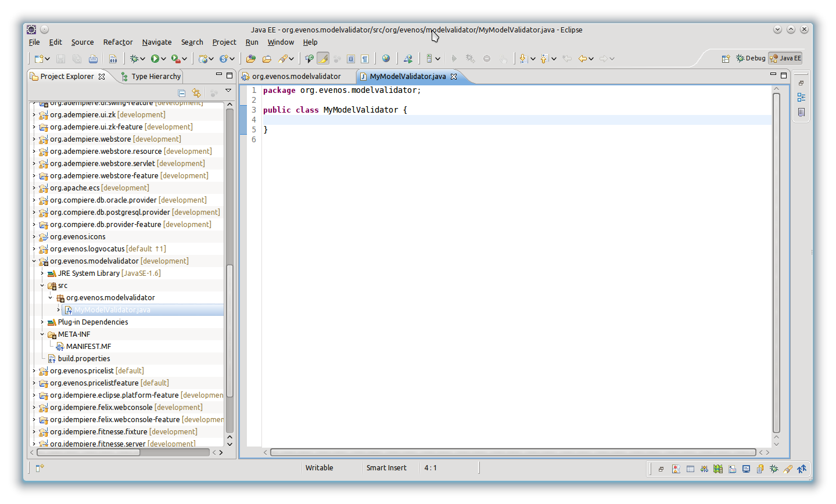Image resolution: width=836 pixels, height=504 pixels.
Task: Click the Debug bug icon in toolbar
Action: coord(134,59)
